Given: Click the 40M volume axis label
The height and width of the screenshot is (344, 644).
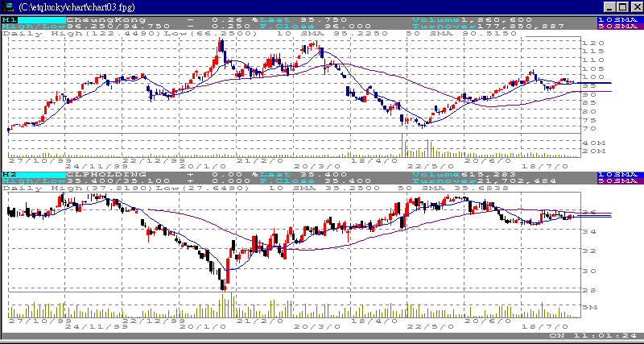Looking at the screenshot, I should (x=596, y=143).
